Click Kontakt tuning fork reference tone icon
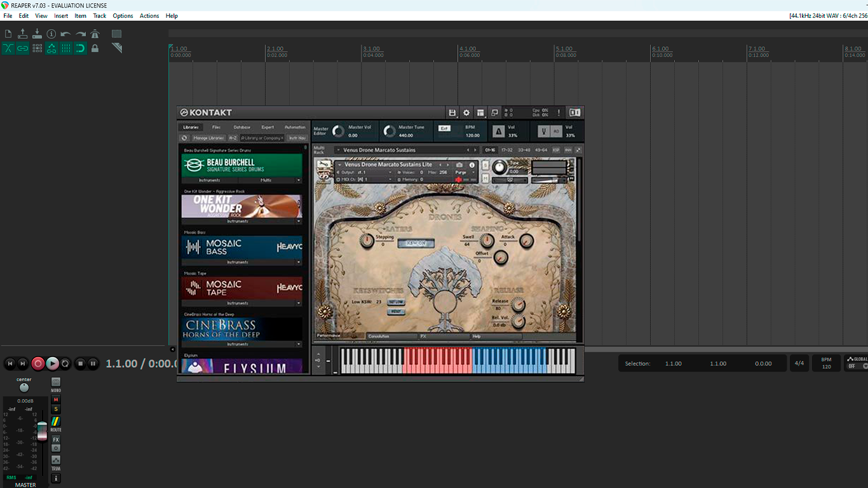Screen dimensions: 868x488 pyautogui.click(x=544, y=132)
